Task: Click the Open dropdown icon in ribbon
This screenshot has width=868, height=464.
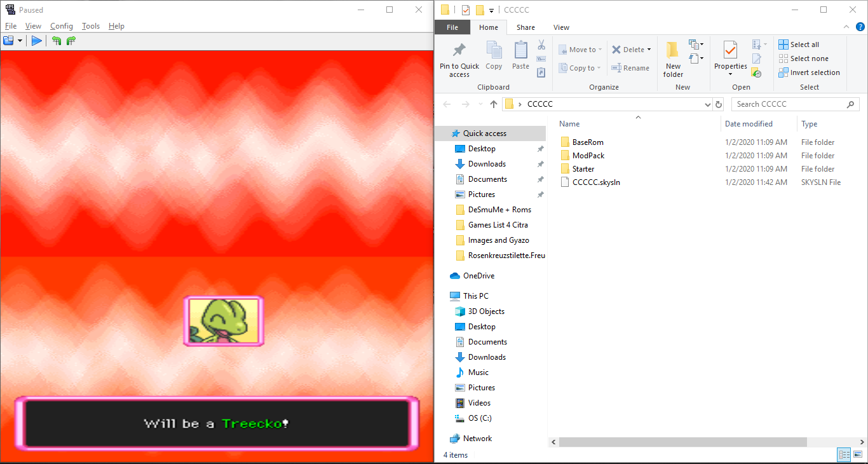Action: click(x=759, y=44)
